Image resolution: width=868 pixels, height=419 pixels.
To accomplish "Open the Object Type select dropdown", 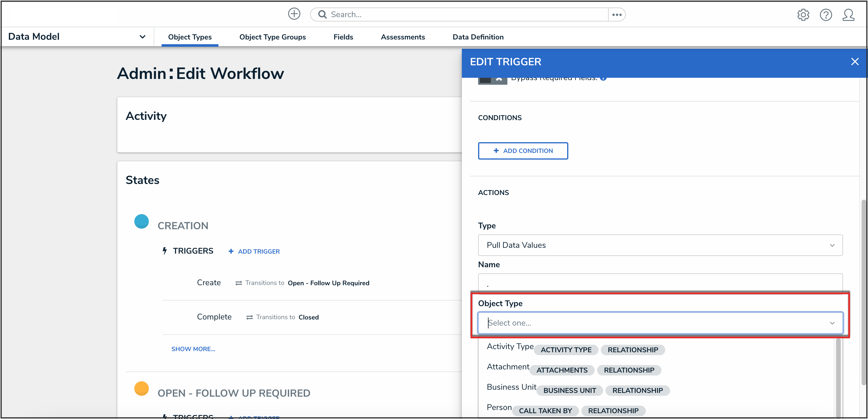I will pos(660,323).
